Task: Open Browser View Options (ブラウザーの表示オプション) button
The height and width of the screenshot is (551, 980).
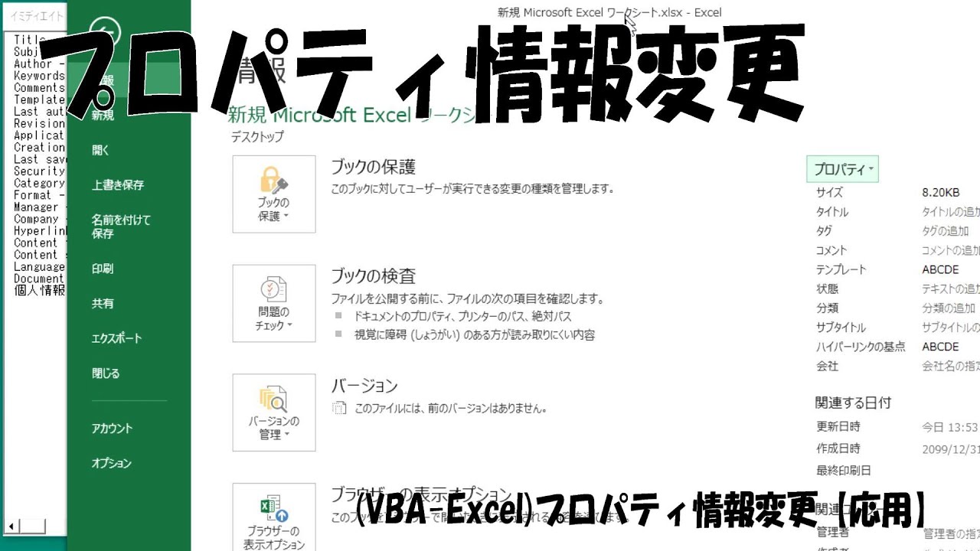Action: coord(274,518)
